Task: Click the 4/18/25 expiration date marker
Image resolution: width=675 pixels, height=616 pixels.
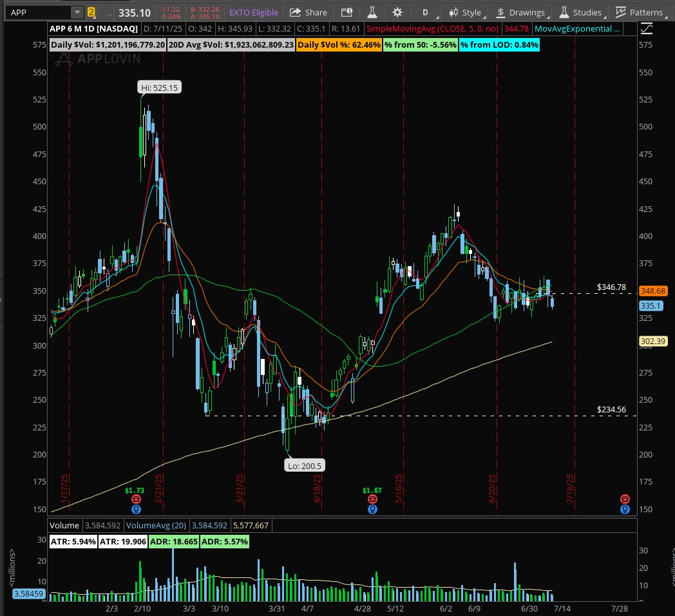Action: pos(317,488)
